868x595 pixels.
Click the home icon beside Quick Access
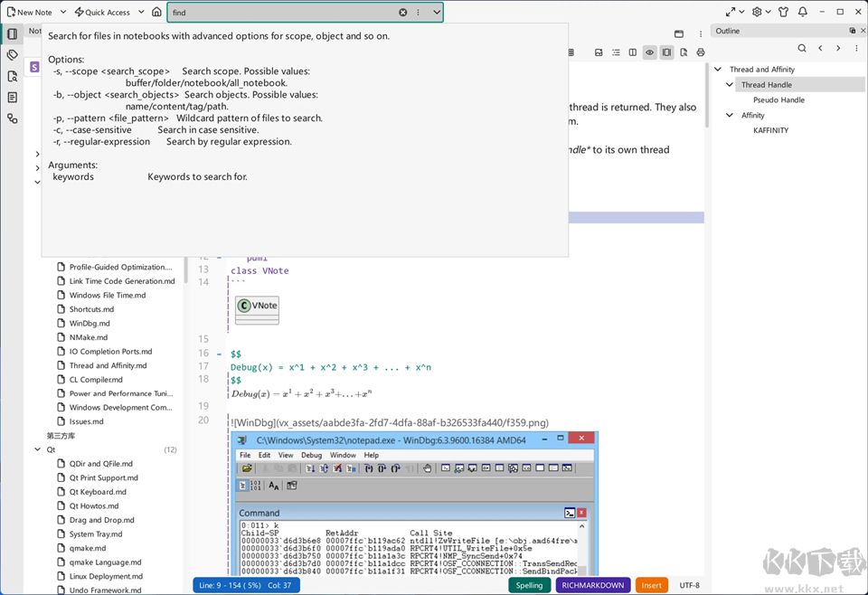156,12
